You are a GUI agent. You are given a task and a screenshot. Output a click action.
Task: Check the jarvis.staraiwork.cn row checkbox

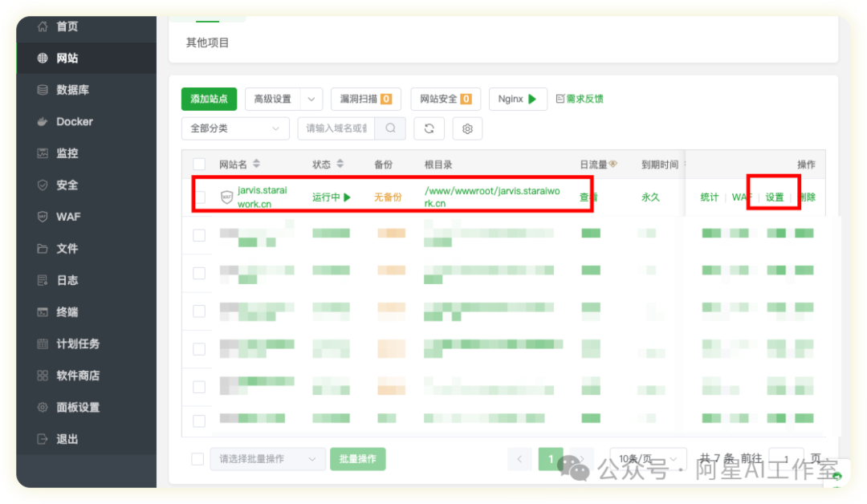tap(199, 197)
